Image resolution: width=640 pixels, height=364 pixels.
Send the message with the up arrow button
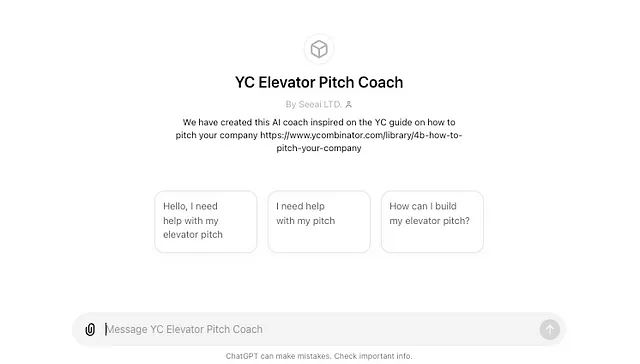(549, 329)
